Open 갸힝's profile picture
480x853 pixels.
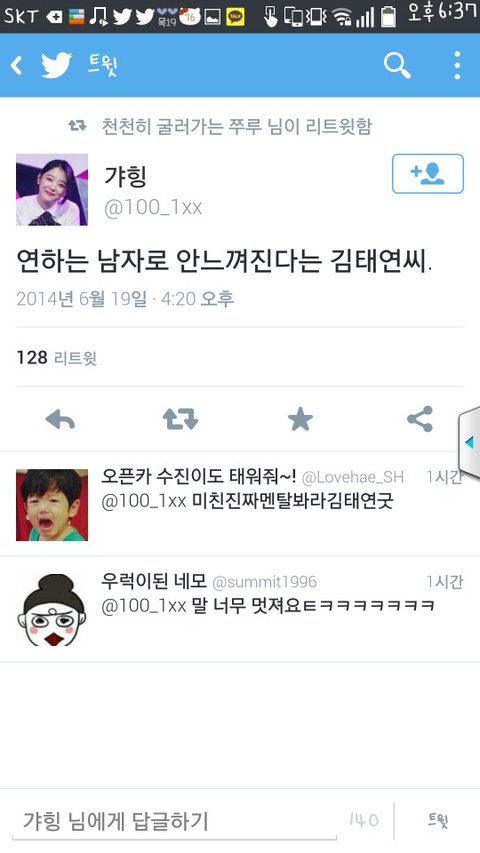coord(52,189)
